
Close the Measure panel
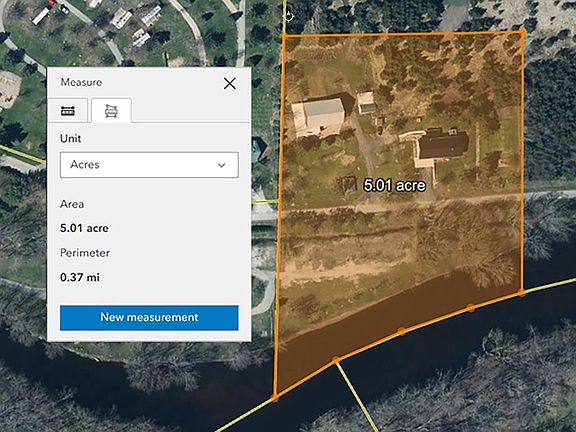pyautogui.click(x=230, y=84)
